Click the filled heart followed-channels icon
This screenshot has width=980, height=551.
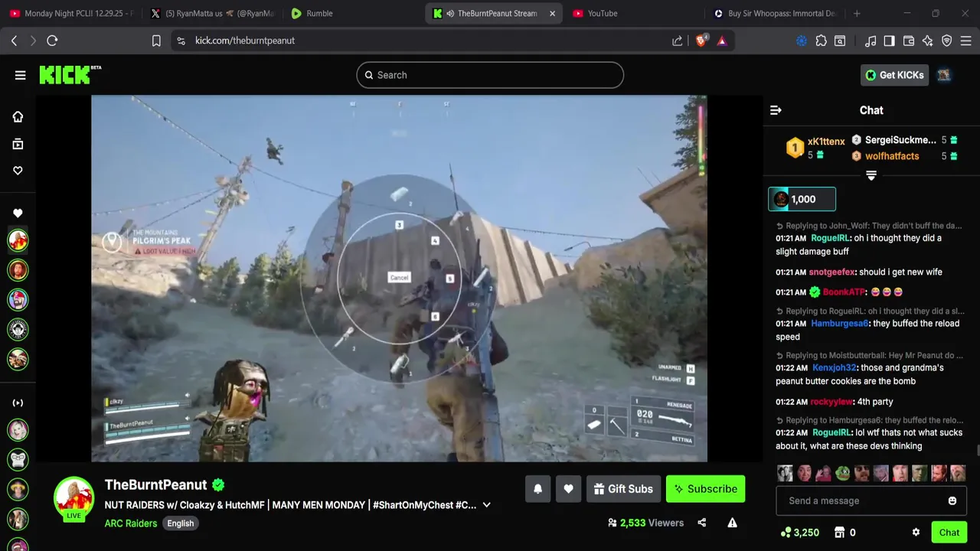18,214
